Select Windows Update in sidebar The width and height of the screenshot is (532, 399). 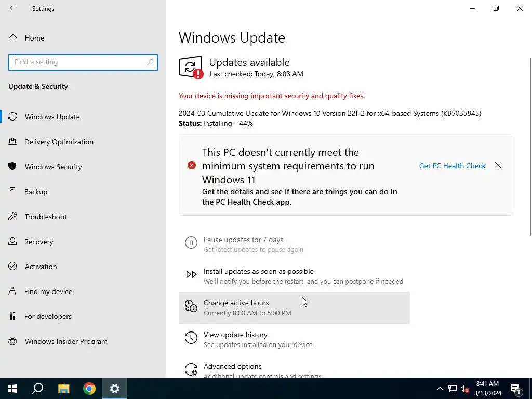pyautogui.click(x=83, y=117)
